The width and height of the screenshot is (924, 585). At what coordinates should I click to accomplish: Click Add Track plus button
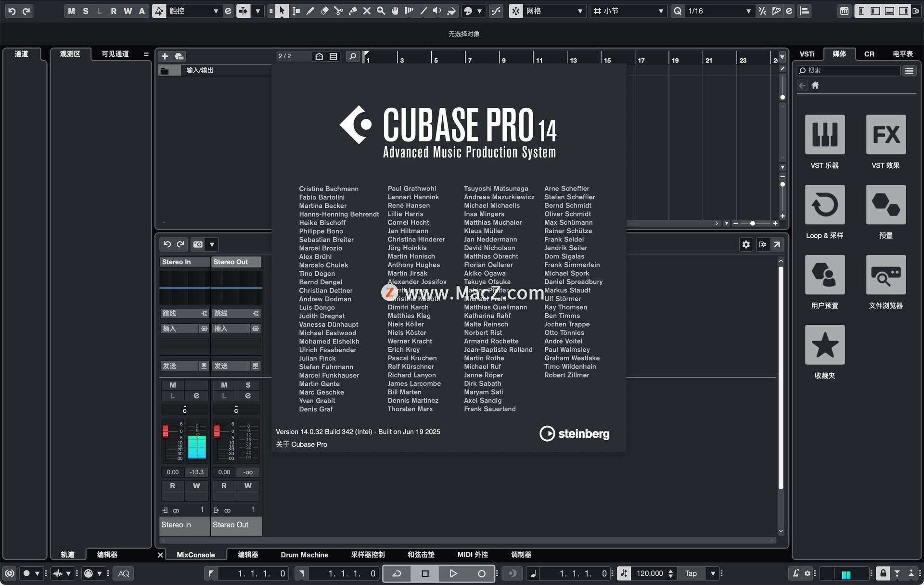[165, 56]
